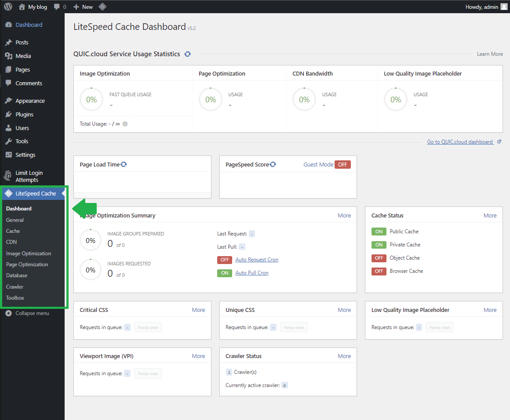Click Force cron in Viewport Image
Screen dimensions: 510x420
coord(148,373)
